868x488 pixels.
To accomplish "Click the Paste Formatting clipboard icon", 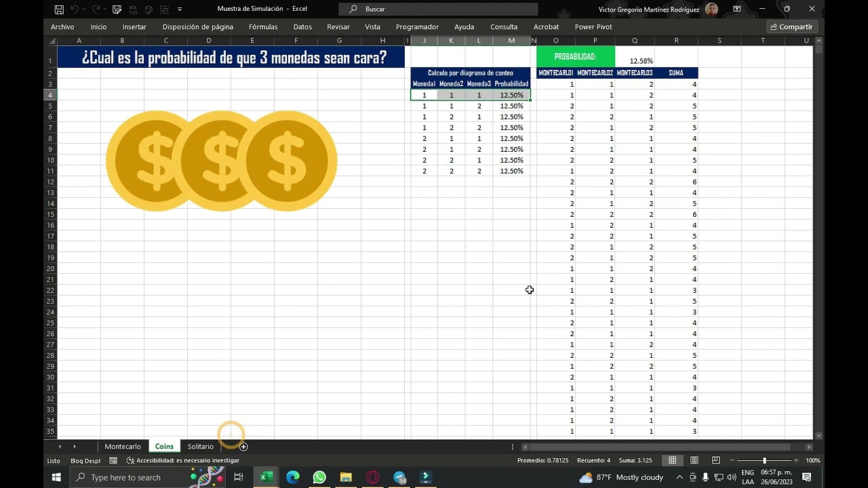I will (x=149, y=9).
